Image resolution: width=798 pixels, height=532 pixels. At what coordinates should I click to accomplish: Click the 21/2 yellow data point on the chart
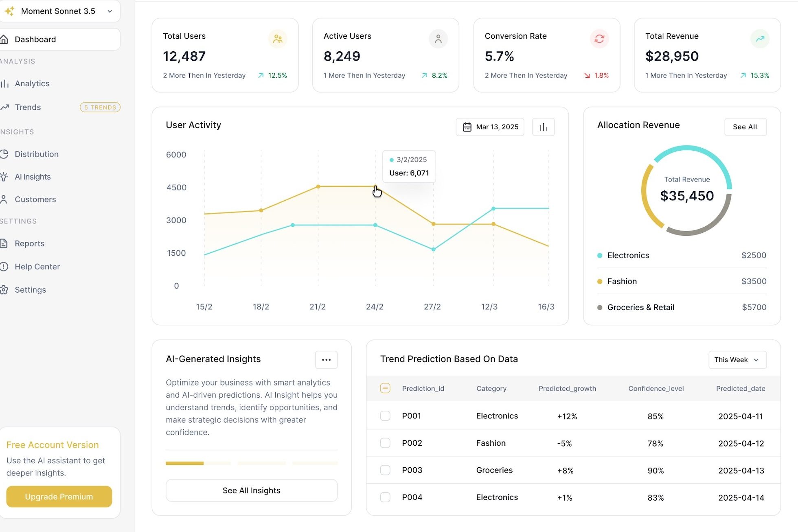(318, 186)
